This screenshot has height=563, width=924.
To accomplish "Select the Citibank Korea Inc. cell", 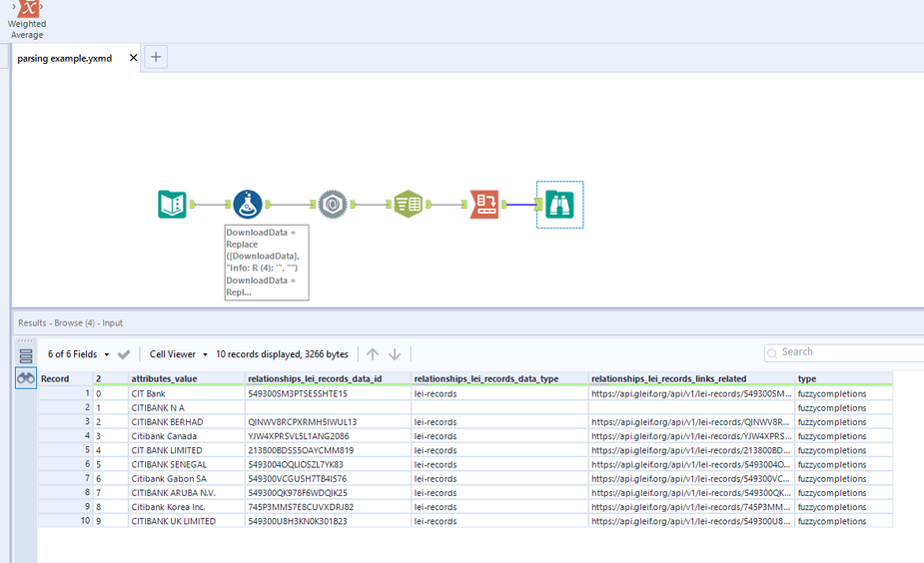I will tap(186, 506).
